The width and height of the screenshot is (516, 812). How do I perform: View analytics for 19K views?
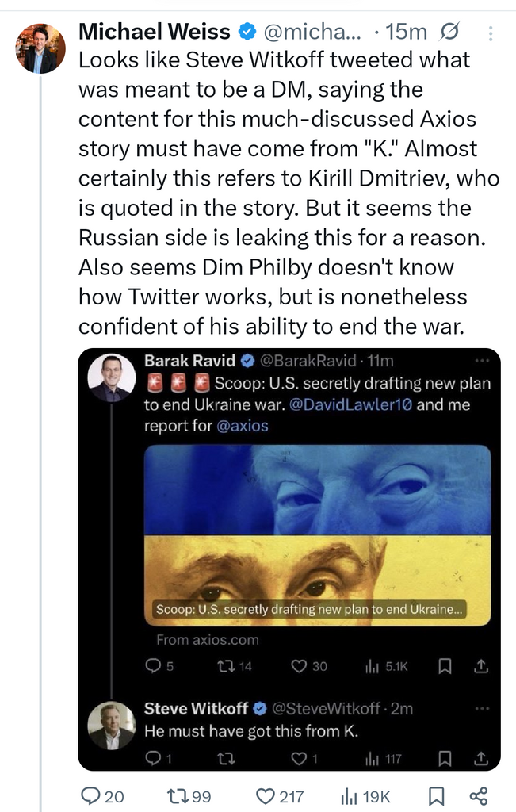click(x=350, y=795)
